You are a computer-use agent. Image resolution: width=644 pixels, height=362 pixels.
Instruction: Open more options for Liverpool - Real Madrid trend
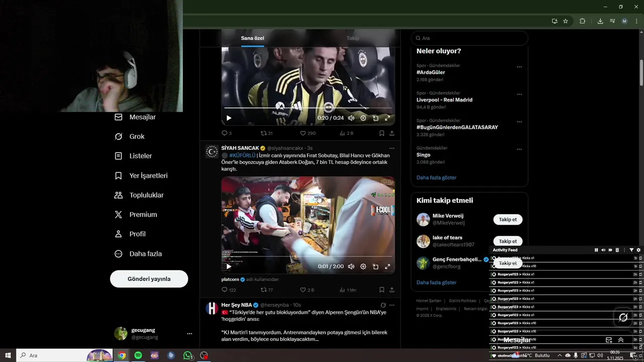[519, 95]
